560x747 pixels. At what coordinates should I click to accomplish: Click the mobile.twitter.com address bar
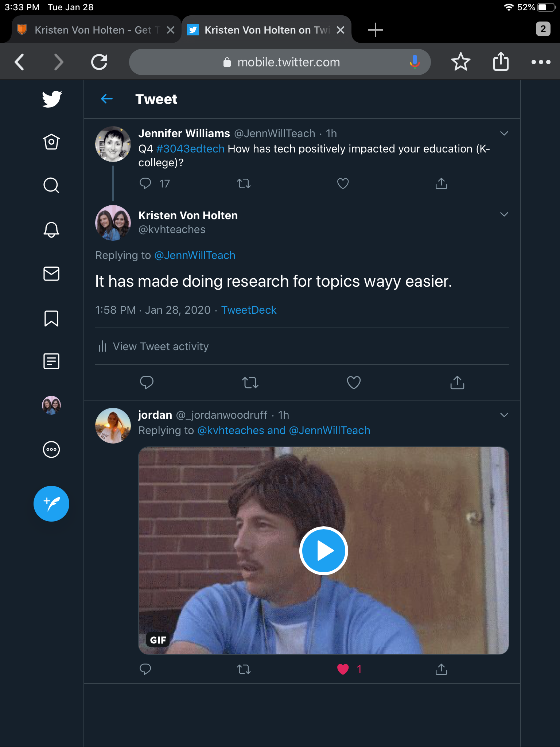coord(288,62)
